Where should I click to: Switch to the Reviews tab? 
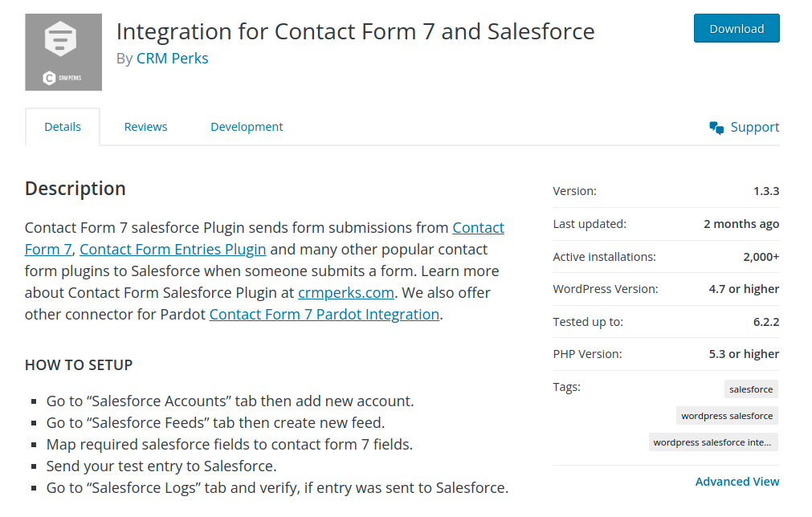145,126
